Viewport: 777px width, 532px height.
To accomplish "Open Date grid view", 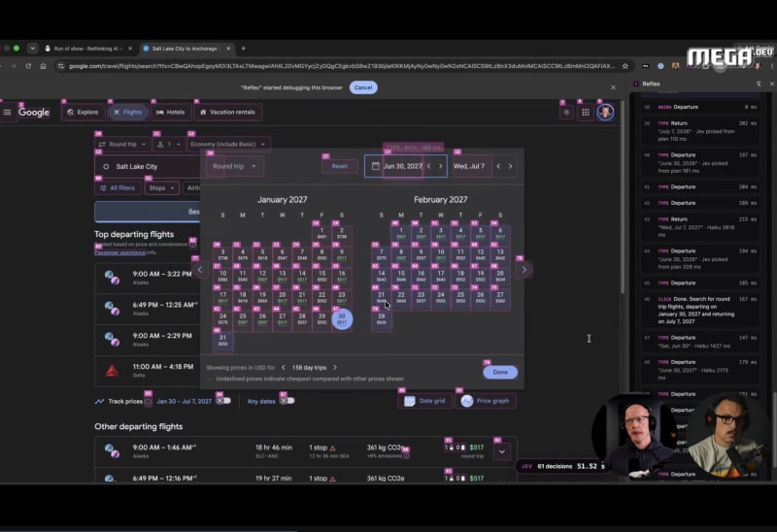I will pos(425,401).
